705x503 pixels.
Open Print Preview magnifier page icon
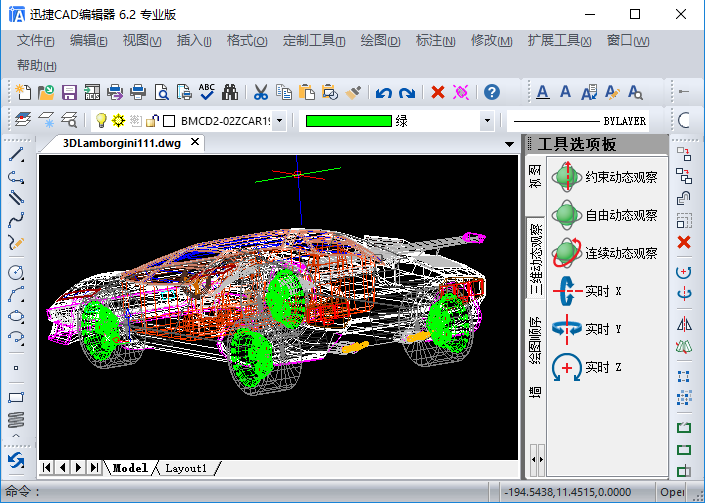pyautogui.click(x=161, y=92)
